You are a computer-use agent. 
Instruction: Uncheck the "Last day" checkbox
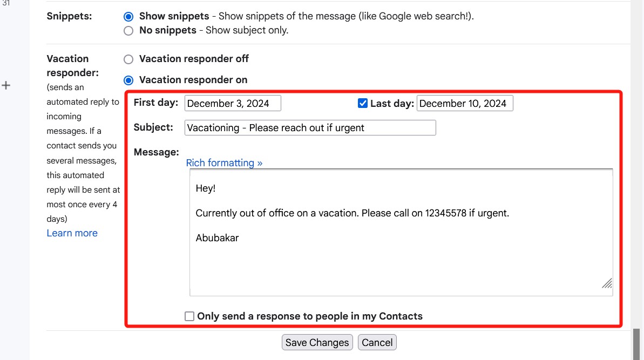click(x=362, y=103)
